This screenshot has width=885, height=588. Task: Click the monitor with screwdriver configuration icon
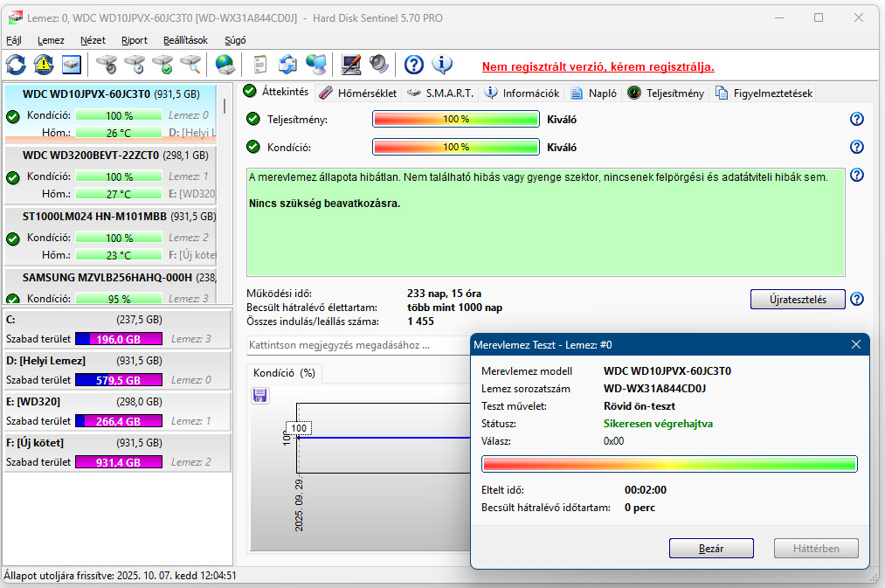[x=351, y=65]
